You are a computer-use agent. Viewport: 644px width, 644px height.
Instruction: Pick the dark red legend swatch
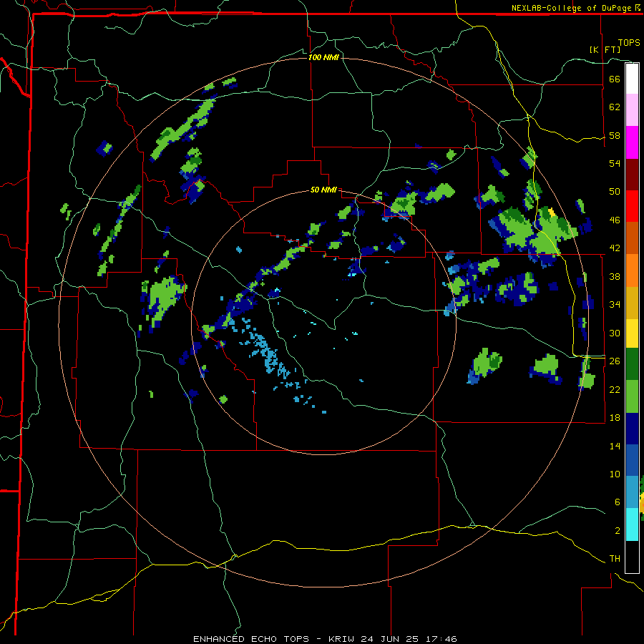coord(632,175)
